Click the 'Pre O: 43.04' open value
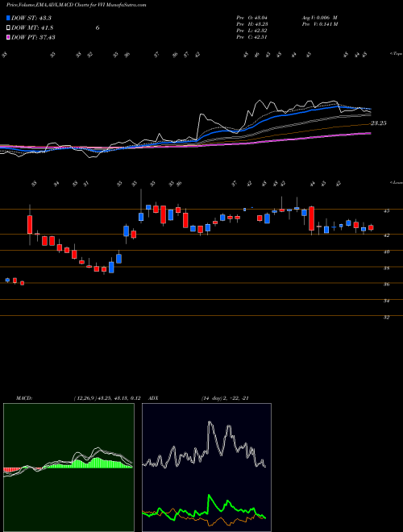Screen dimensions: 403x532 pos(252,18)
